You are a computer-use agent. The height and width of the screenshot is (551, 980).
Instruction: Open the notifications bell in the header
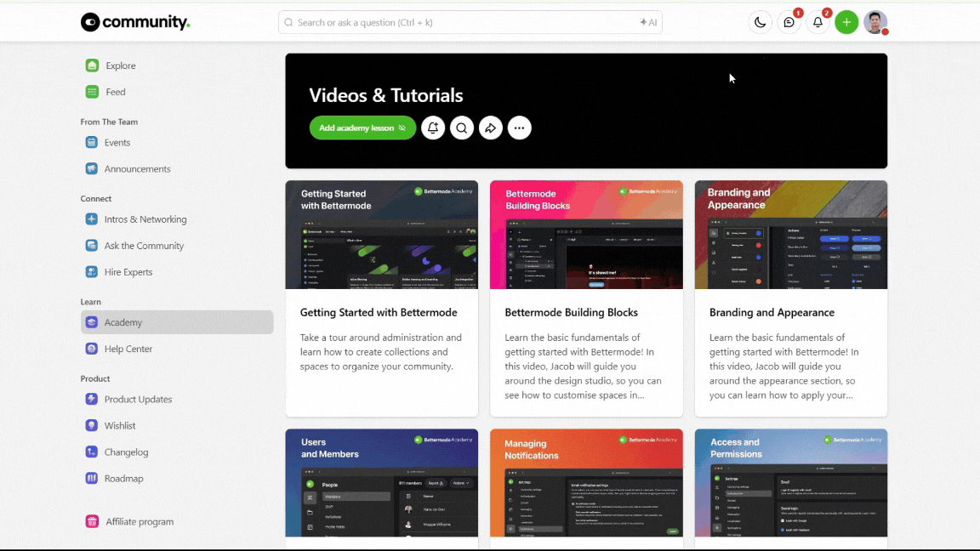[818, 23]
